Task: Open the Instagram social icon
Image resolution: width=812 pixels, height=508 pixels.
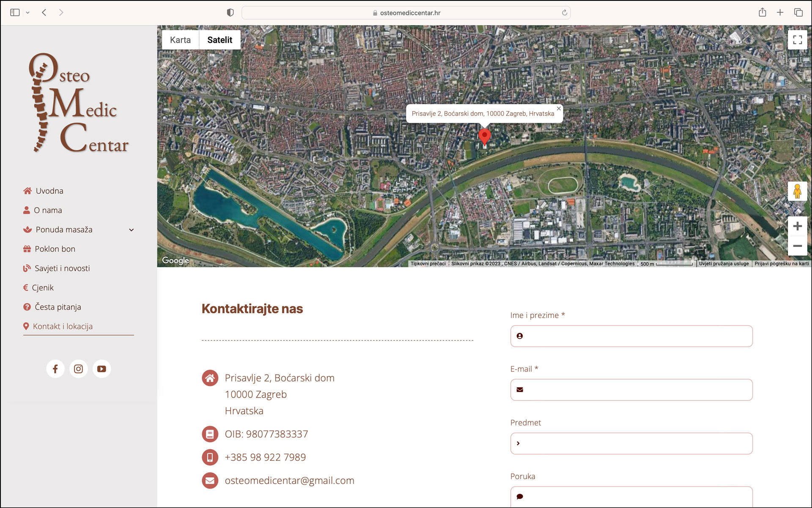Action: 78,369
